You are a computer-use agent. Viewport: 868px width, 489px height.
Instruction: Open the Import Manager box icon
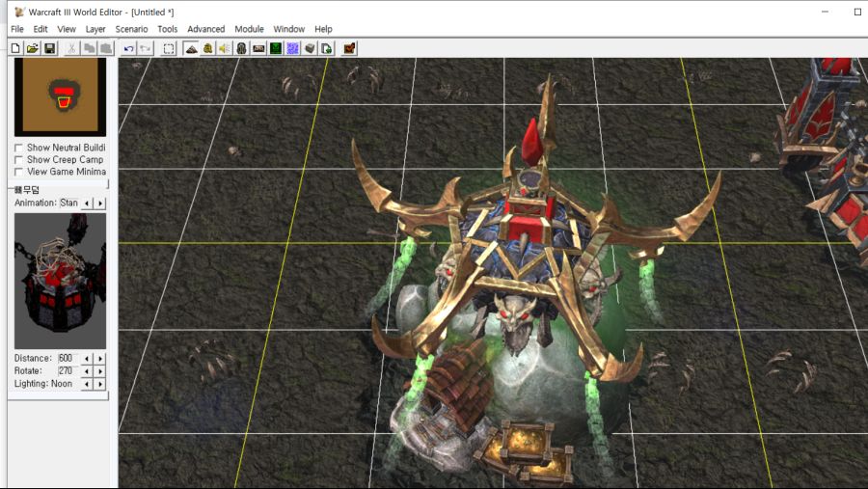tap(310, 49)
